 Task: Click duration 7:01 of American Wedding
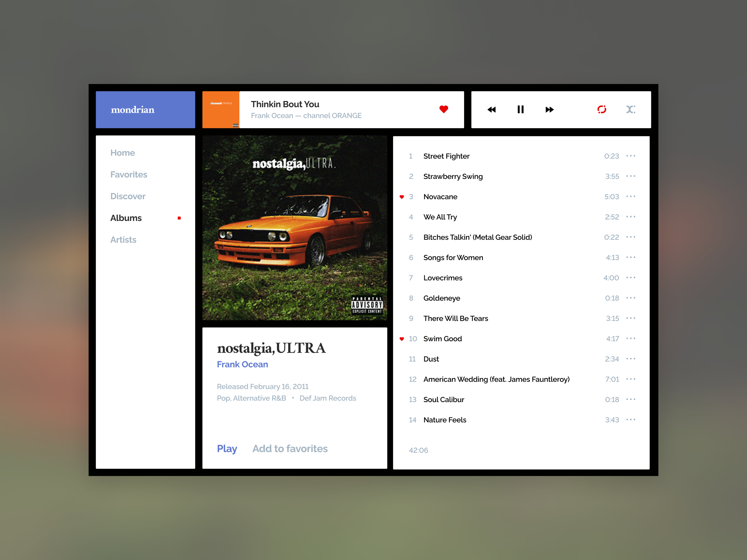click(x=612, y=379)
